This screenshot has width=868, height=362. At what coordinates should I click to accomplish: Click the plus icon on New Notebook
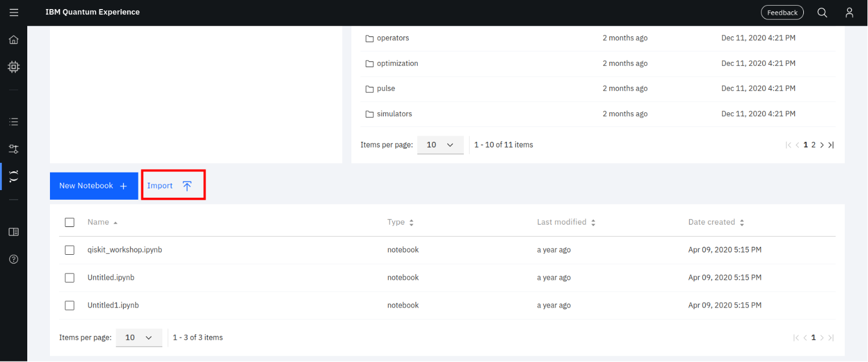click(x=123, y=186)
